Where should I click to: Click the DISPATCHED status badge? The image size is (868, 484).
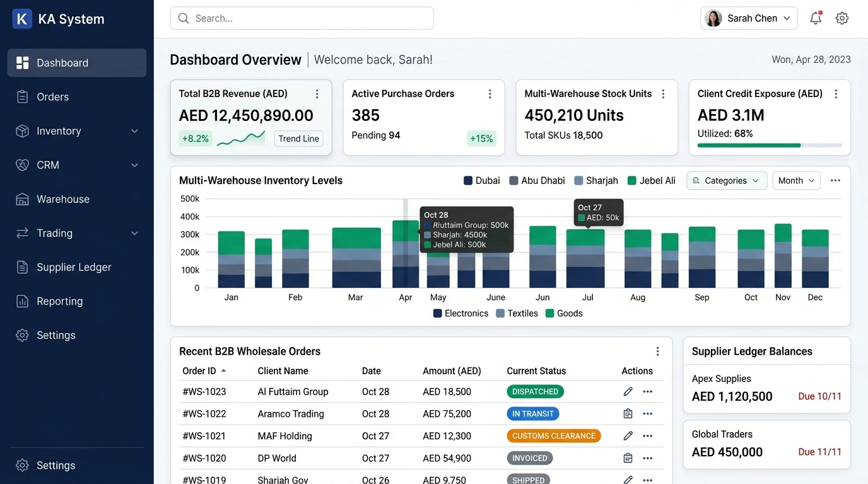coord(535,391)
